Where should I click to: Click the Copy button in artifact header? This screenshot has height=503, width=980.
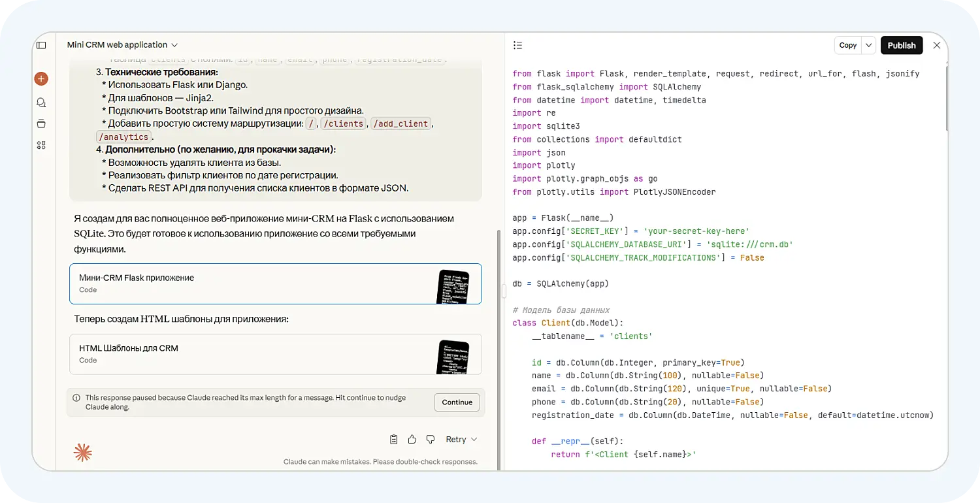point(848,45)
